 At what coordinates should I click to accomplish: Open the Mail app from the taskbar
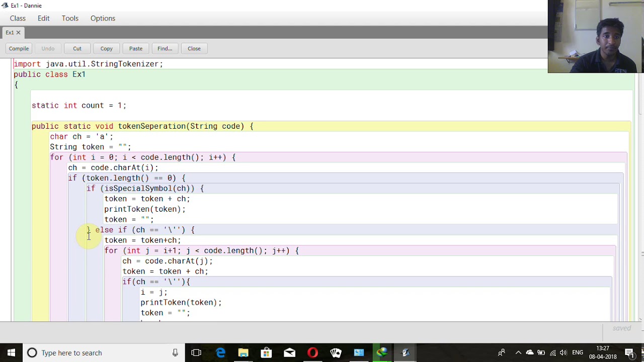click(289, 352)
